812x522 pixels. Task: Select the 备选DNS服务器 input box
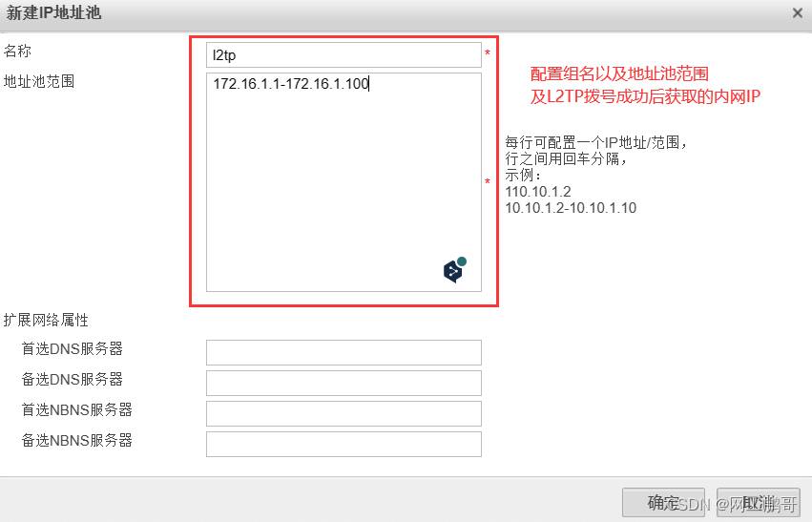coord(344,384)
